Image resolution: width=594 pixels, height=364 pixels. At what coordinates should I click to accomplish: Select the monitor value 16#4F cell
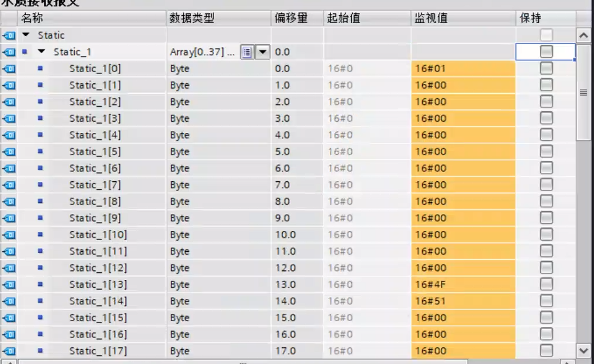click(463, 285)
